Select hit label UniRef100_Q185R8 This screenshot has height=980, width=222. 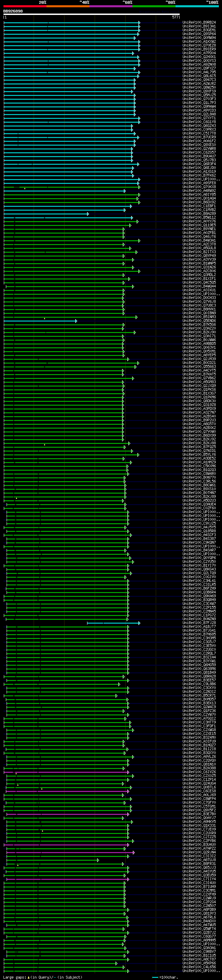pyautogui.click(x=199, y=531)
